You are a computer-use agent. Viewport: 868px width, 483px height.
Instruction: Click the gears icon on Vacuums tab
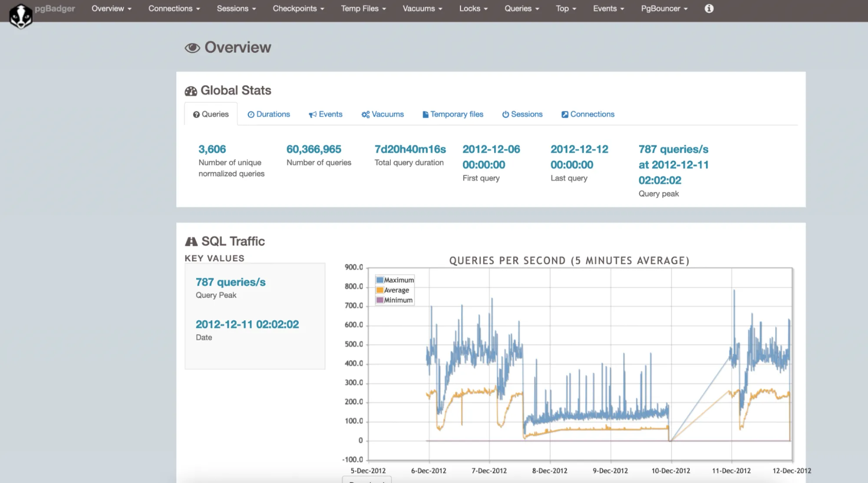(x=365, y=115)
